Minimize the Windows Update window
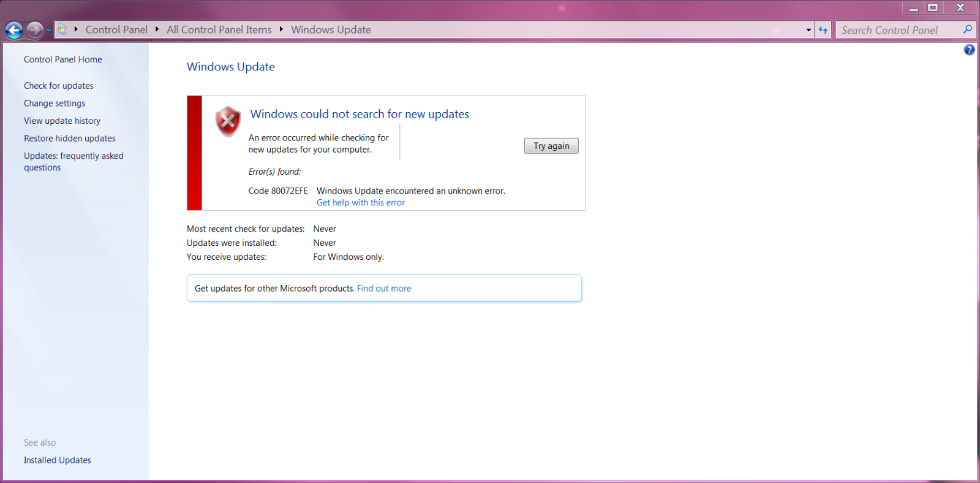This screenshot has width=980, height=483. tap(913, 8)
